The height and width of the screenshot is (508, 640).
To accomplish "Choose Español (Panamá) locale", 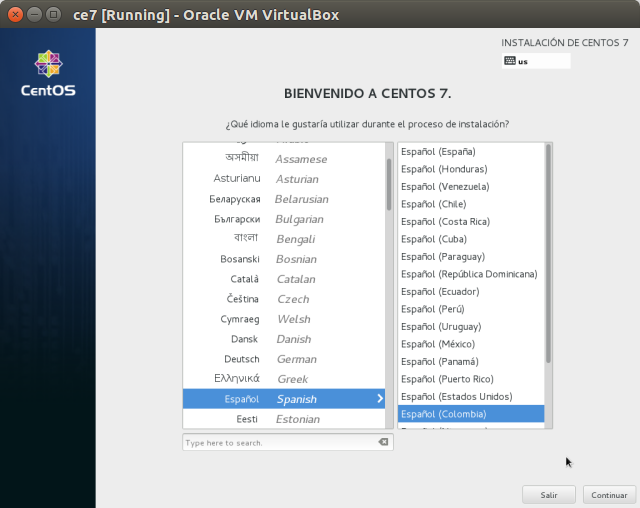I will tap(471, 362).
